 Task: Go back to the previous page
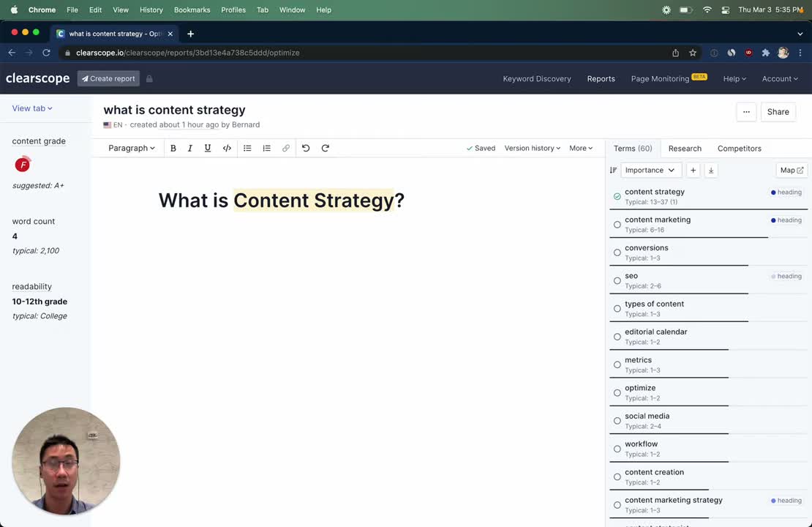[12, 53]
